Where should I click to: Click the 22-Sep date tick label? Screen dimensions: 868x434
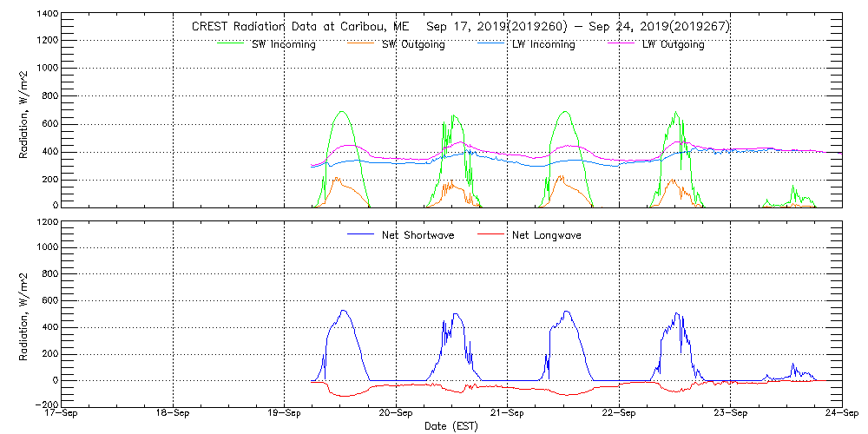619,414
